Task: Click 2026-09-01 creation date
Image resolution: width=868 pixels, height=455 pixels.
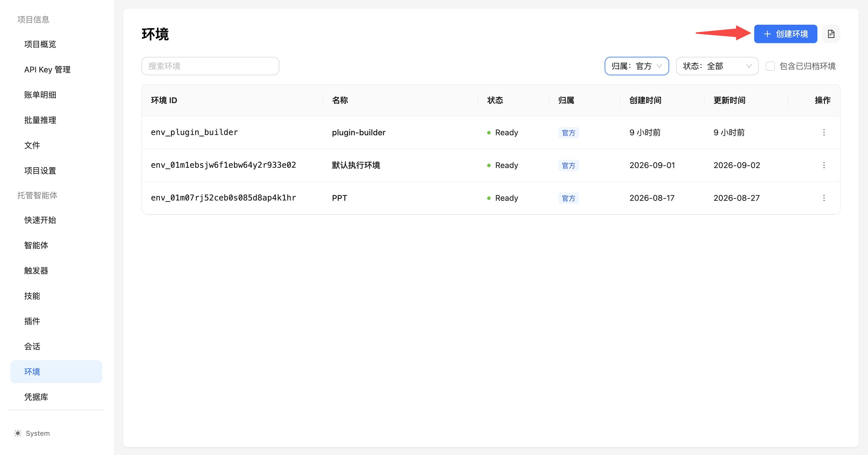Action: pos(652,165)
